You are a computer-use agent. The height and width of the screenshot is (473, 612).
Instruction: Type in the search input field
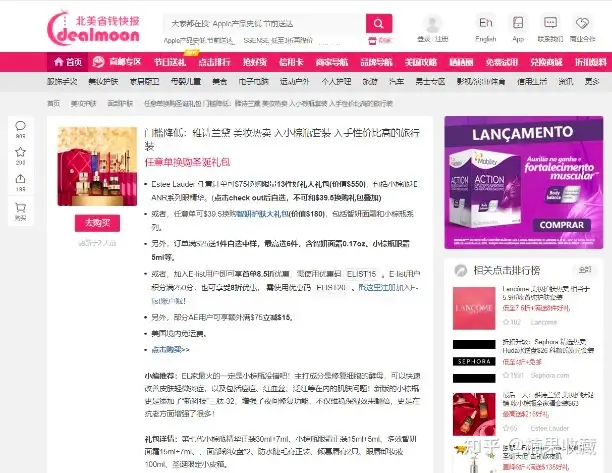tap(265, 23)
